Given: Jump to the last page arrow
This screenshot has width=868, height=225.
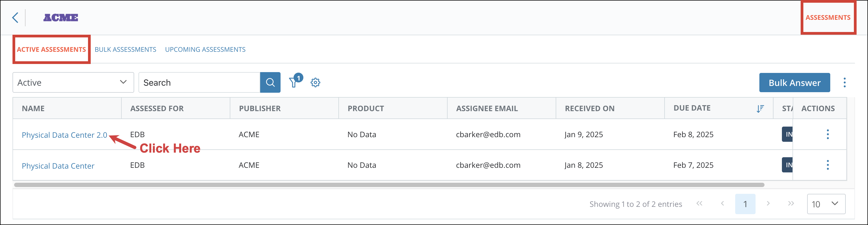Looking at the screenshot, I should 791,204.
